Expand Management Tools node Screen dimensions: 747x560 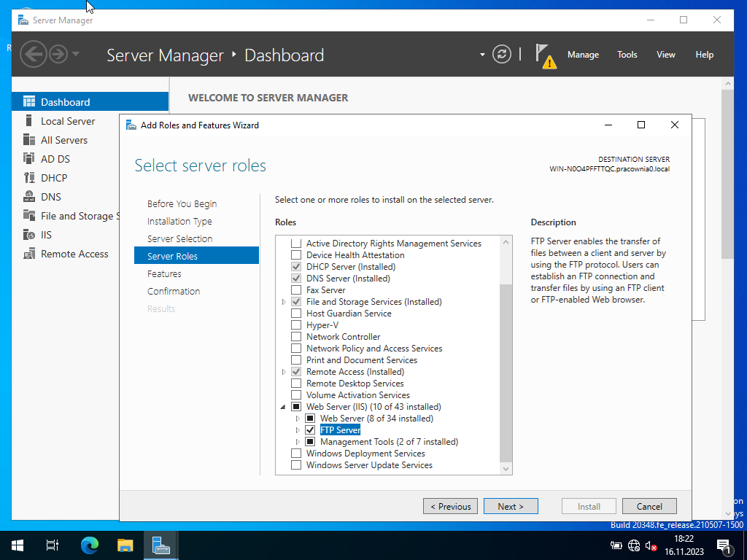coord(298,442)
